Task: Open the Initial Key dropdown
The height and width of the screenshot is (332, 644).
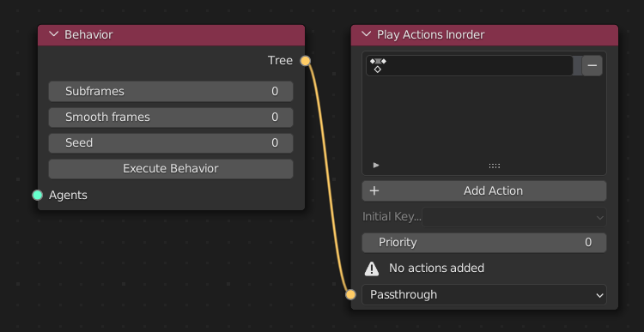Action: pos(514,217)
